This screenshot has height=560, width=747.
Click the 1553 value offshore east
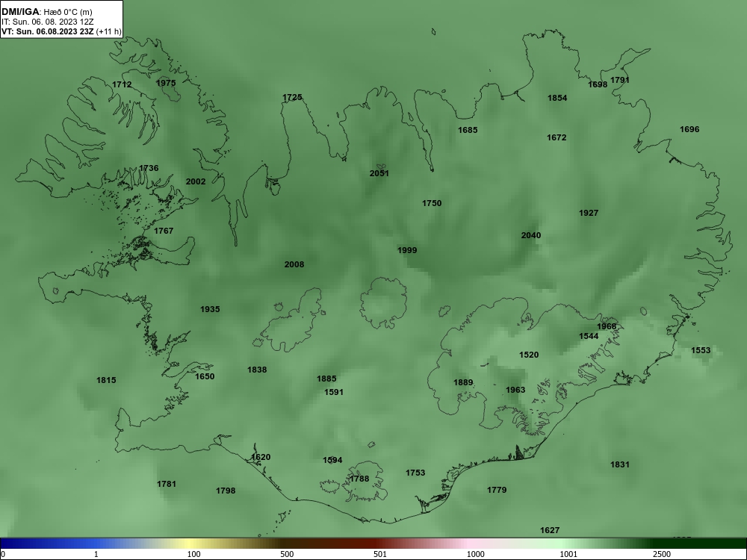coord(701,350)
